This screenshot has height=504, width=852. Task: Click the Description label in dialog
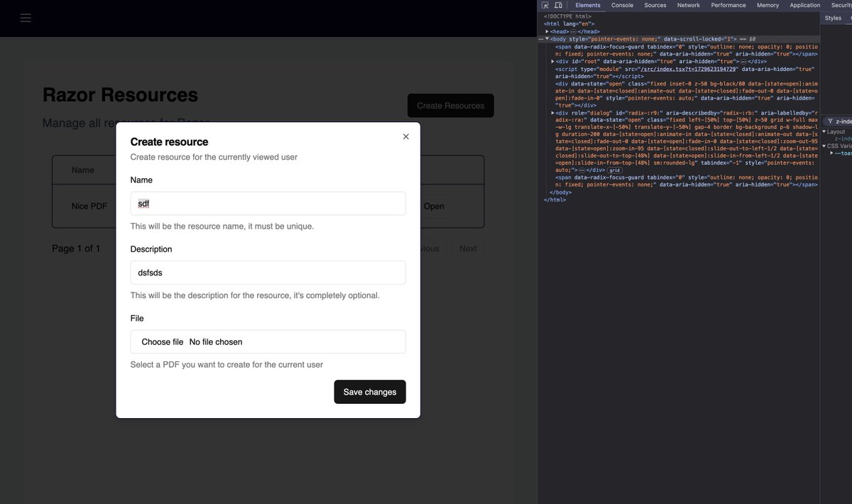[x=151, y=249]
